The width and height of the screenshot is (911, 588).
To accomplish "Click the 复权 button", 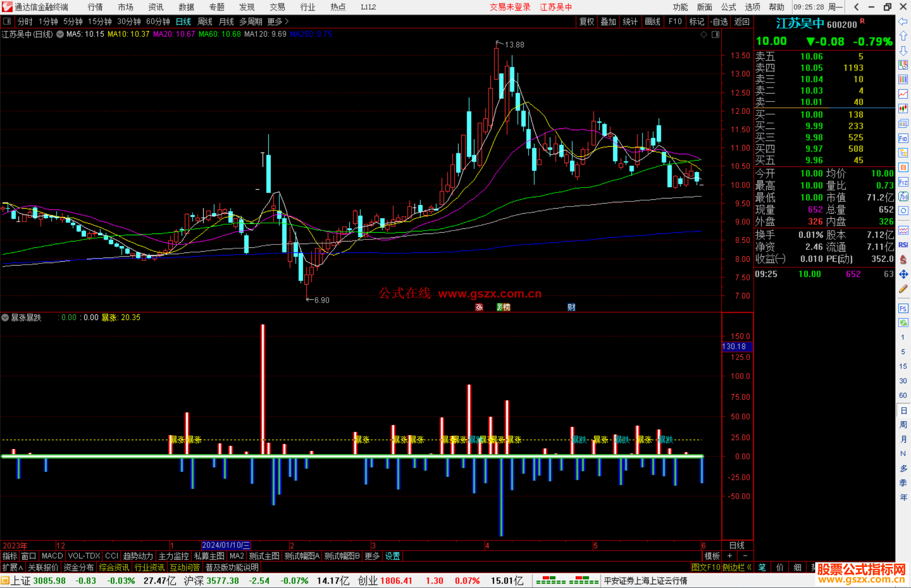I will pyautogui.click(x=586, y=21).
